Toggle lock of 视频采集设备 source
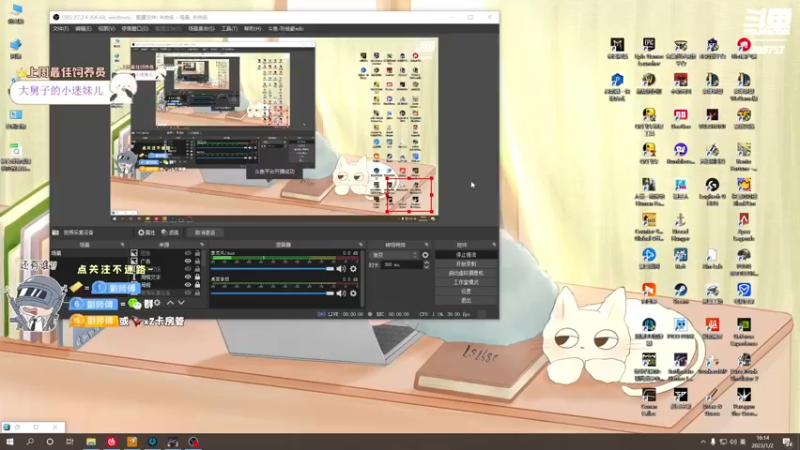This screenshot has height=450, width=800. (x=197, y=293)
